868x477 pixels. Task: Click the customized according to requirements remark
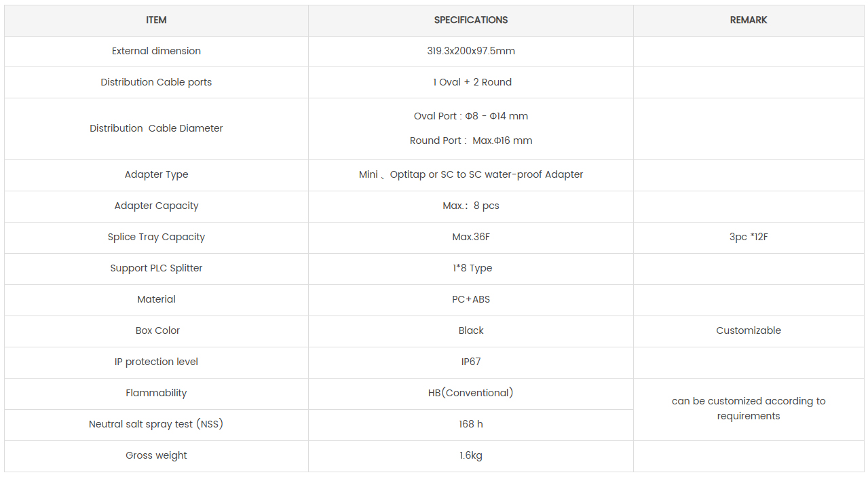pos(749,408)
